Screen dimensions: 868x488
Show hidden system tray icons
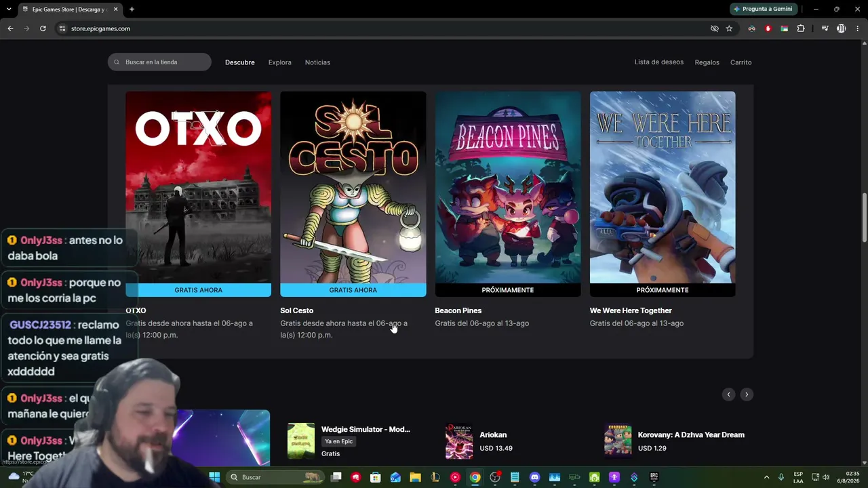(766, 477)
